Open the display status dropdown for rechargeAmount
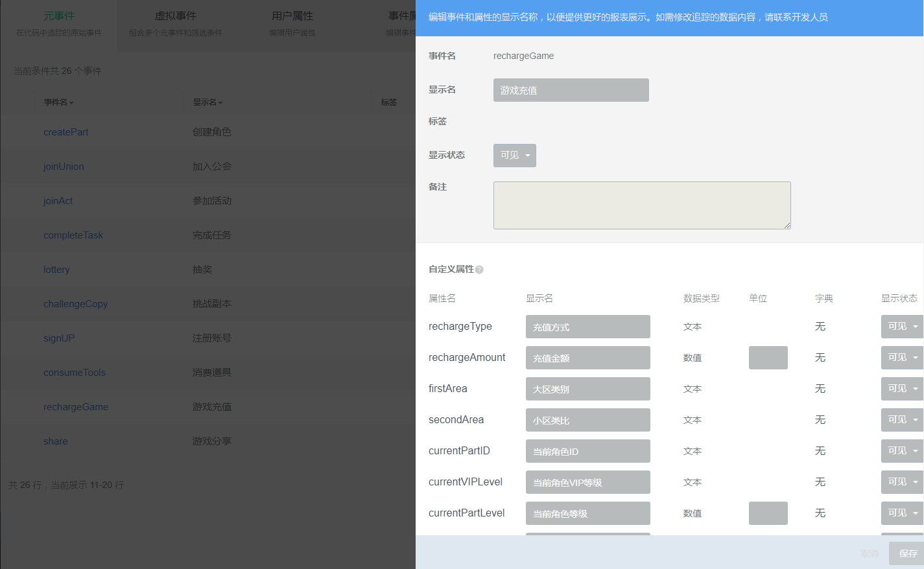Image resolution: width=924 pixels, height=569 pixels. pyautogui.click(x=902, y=358)
